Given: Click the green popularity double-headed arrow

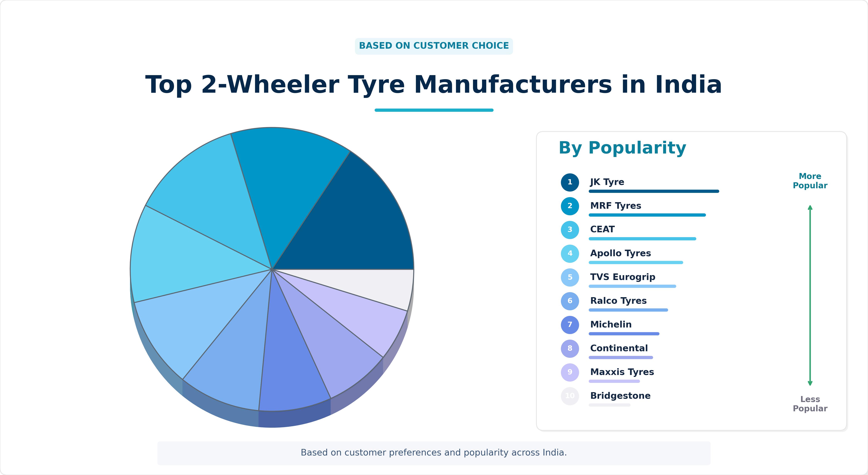Looking at the screenshot, I should coord(810,295).
